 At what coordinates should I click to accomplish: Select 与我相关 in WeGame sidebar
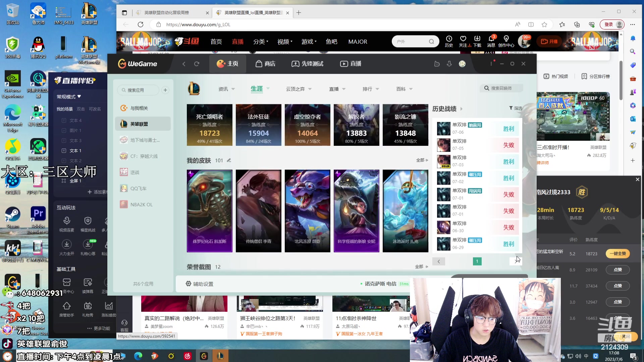[x=143, y=108]
